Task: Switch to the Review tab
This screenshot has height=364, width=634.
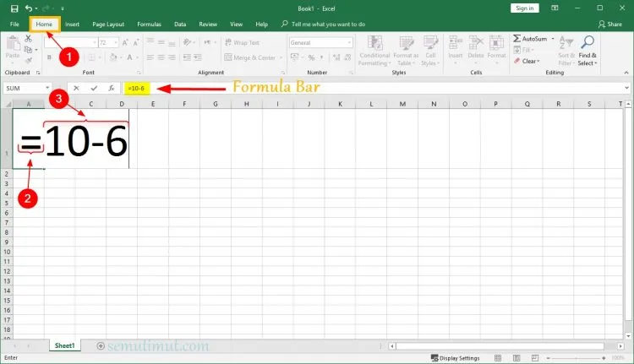Action: (208, 24)
